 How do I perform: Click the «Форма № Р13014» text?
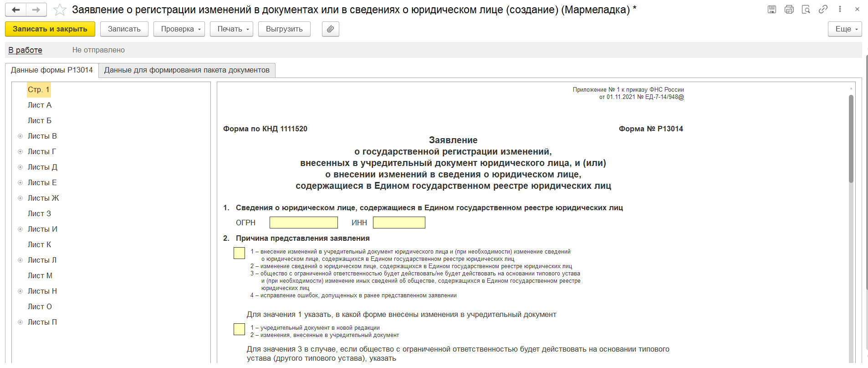651,129
